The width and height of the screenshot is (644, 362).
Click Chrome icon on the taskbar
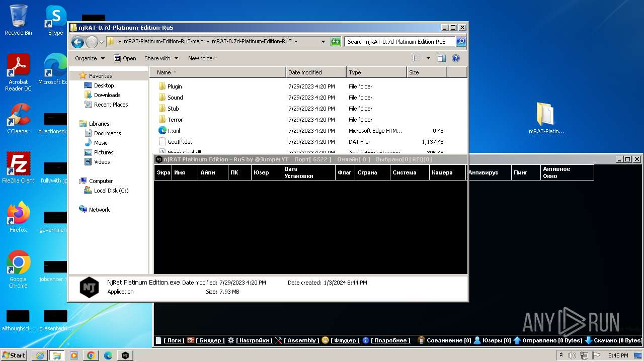(x=91, y=355)
